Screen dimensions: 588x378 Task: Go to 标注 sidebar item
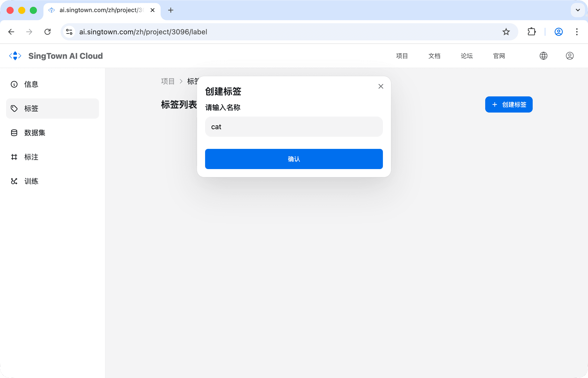point(31,157)
